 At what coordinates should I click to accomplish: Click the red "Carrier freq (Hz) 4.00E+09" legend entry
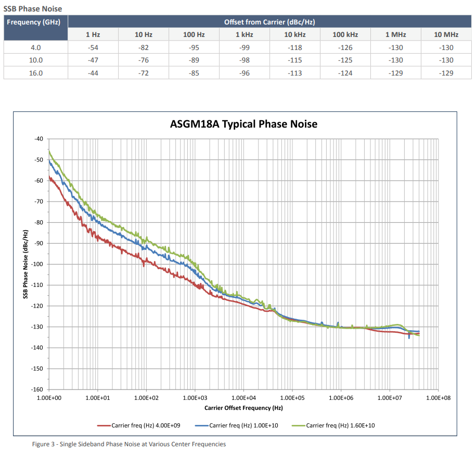coord(139,425)
